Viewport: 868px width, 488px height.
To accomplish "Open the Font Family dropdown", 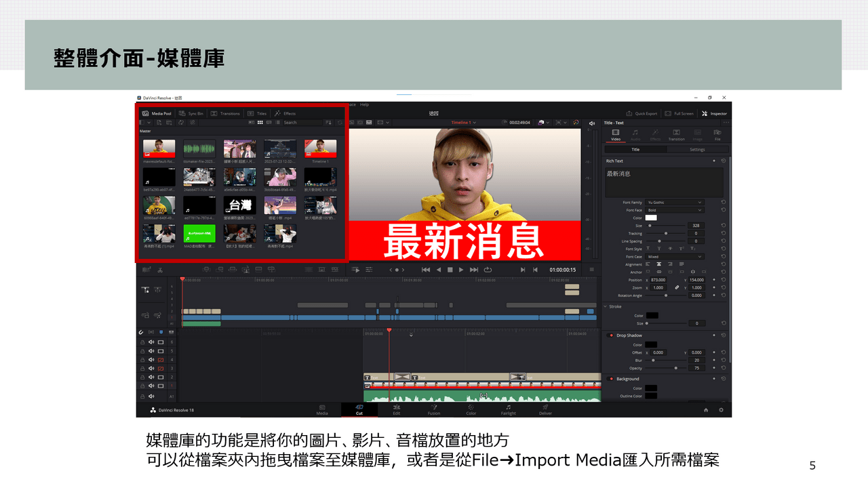I will point(674,202).
